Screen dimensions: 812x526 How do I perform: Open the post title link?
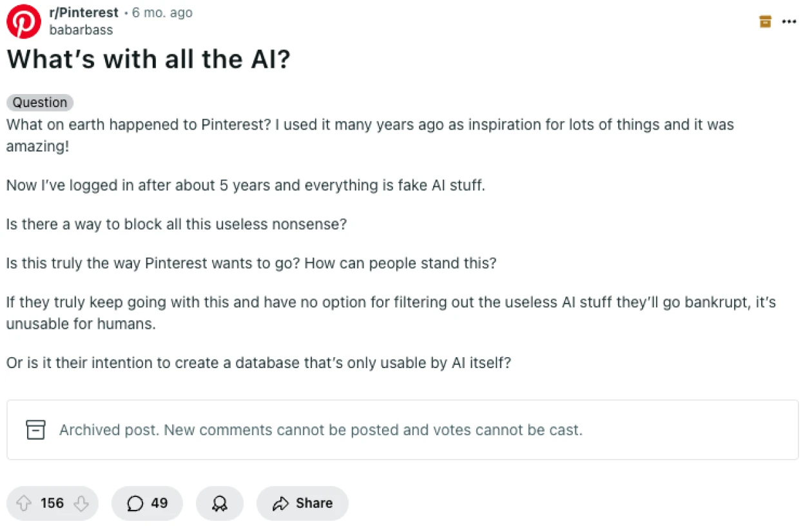(148, 59)
